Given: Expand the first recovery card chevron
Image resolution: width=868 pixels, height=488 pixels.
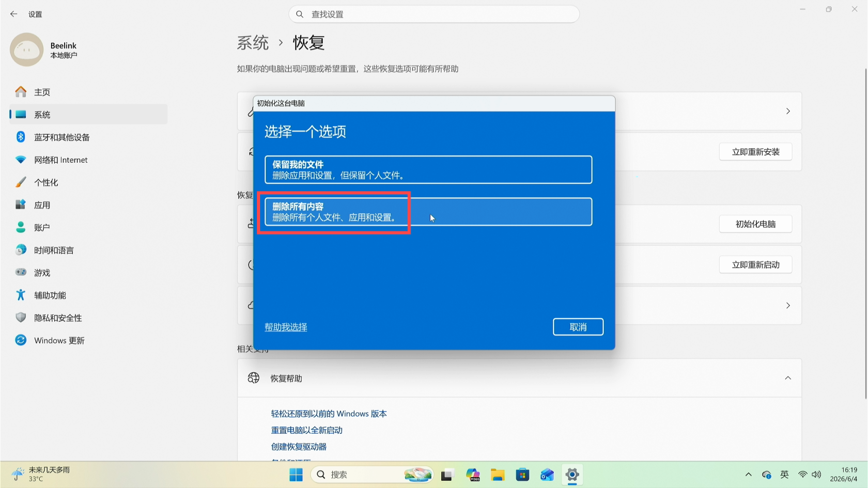Looking at the screenshot, I should click(x=788, y=111).
